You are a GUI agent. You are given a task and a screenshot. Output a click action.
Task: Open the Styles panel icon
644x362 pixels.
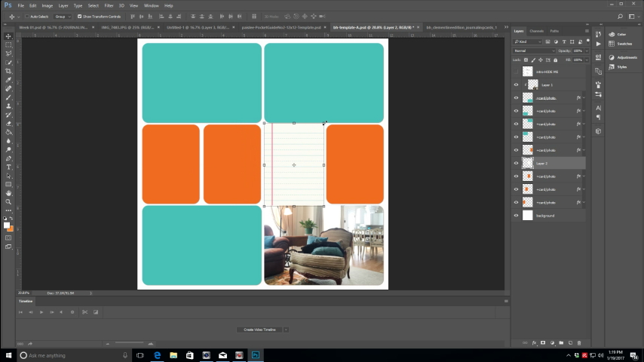click(612, 66)
